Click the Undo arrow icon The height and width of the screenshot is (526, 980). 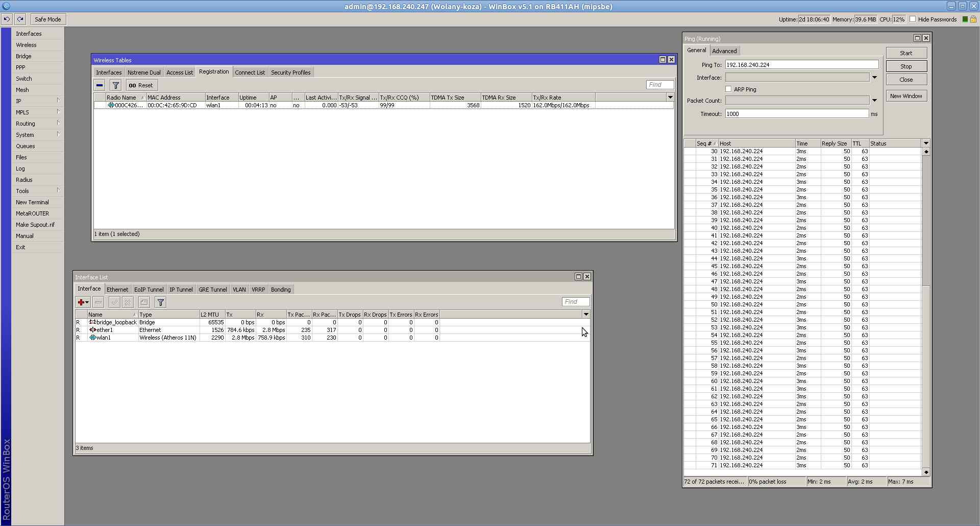(7, 19)
